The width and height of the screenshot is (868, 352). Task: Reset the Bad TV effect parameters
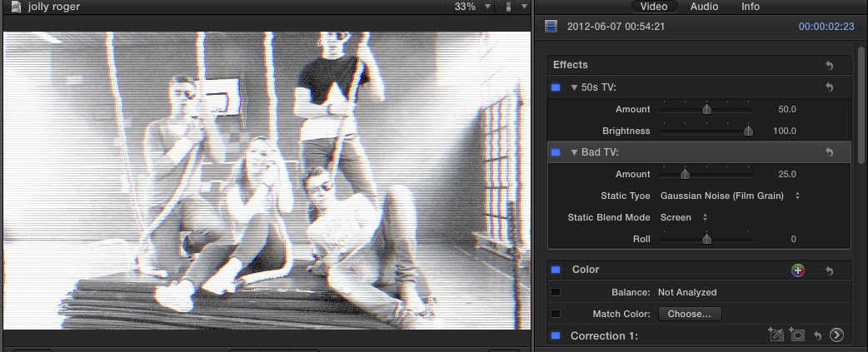(829, 152)
